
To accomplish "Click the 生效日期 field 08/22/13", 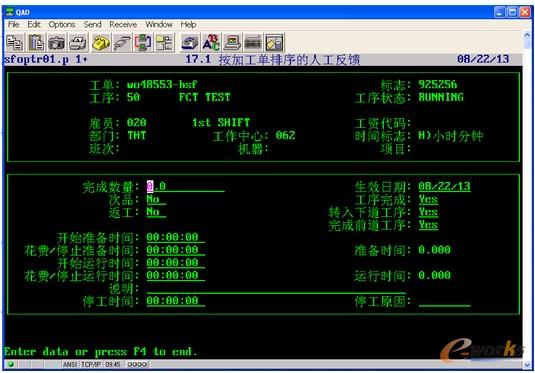I will (444, 186).
